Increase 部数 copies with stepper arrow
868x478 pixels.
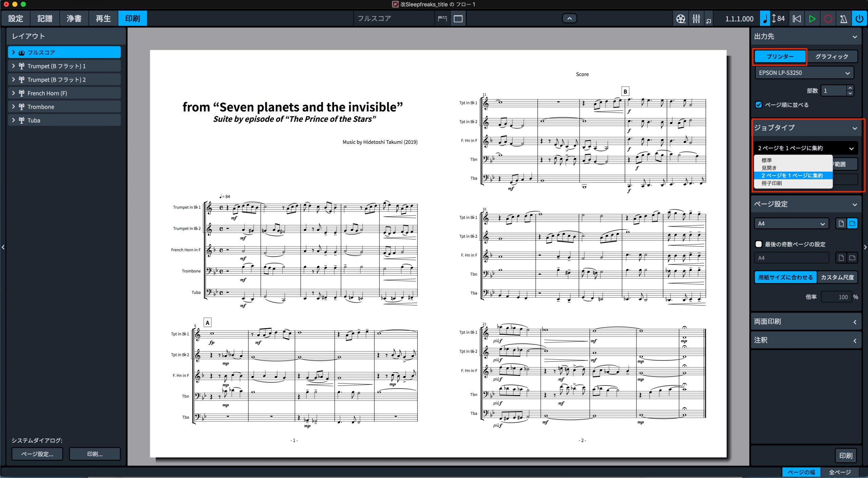[850, 88]
